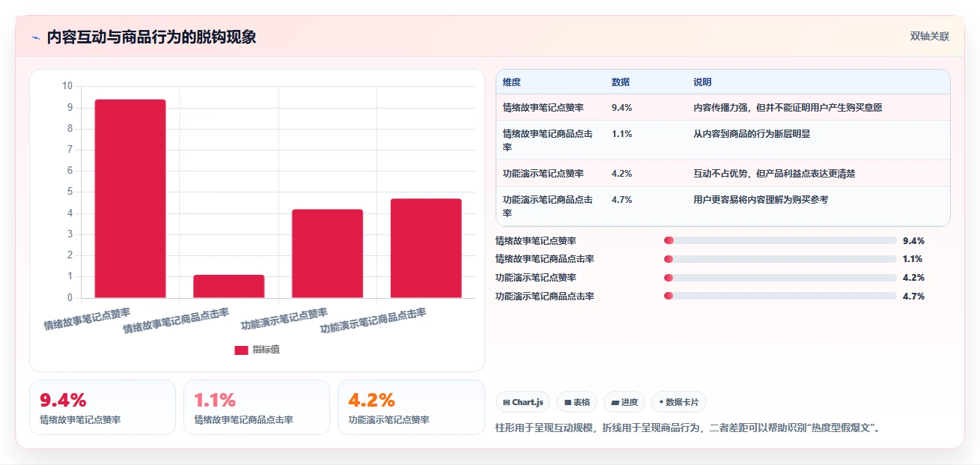Click the 进度 chip

pos(624,402)
